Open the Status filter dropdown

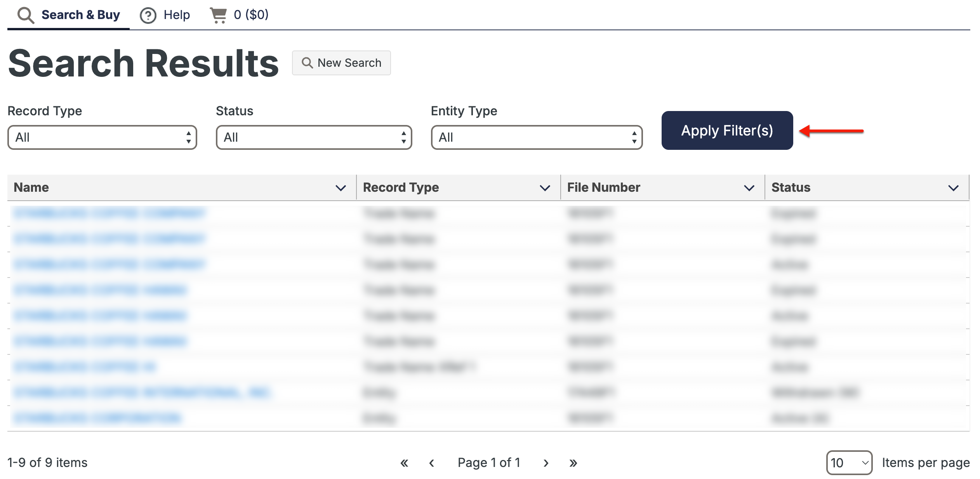pos(314,137)
